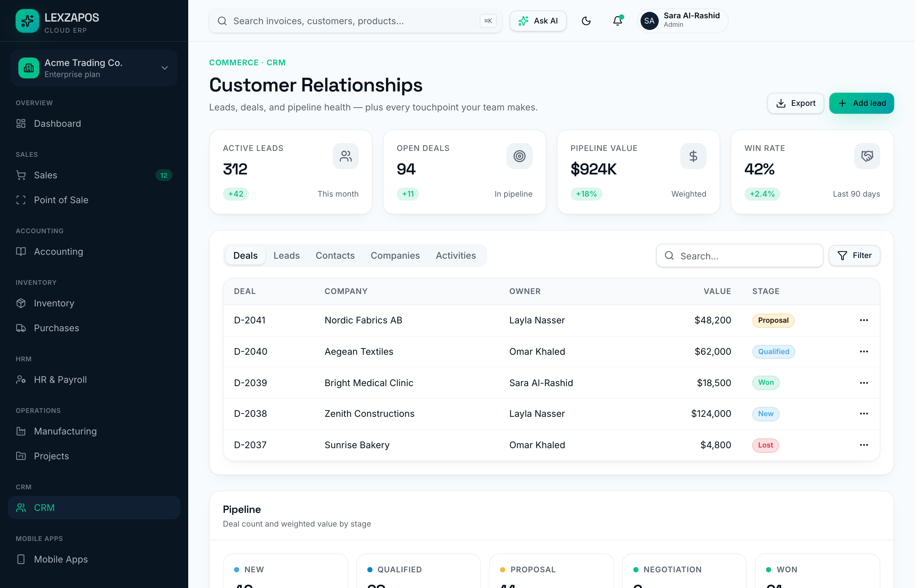Image resolution: width=915 pixels, height=588 pixels.
Task: Switch to the Activities tab
Action: 456,255
